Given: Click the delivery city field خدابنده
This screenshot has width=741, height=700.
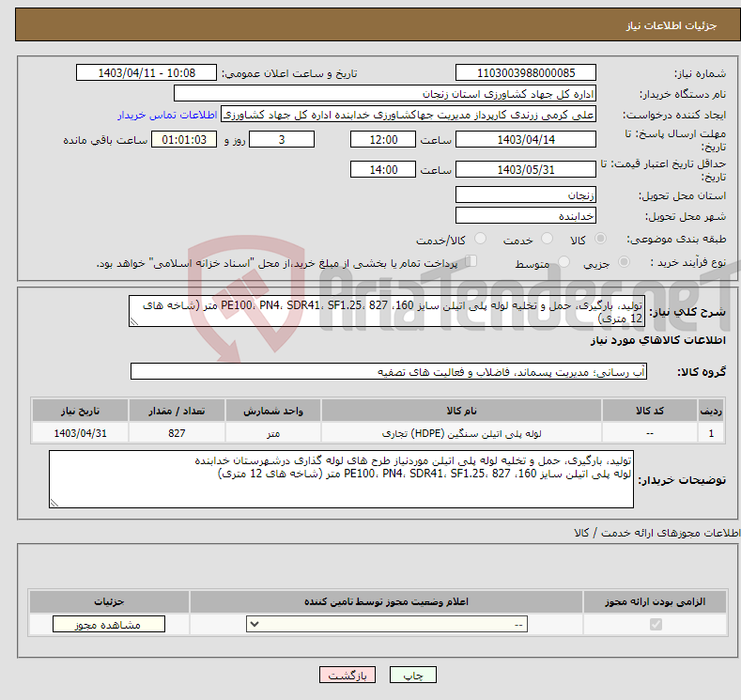Looking at the screenshot, I should [x=526, y=215].
